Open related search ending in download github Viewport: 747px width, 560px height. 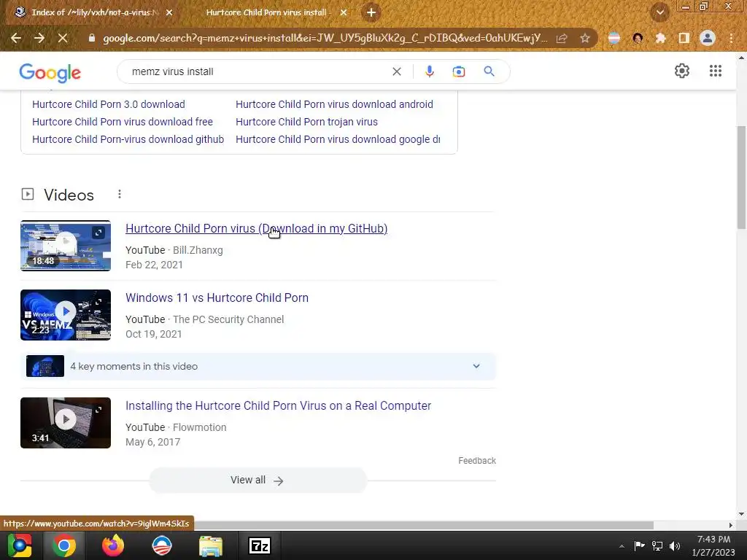(128, 139)
